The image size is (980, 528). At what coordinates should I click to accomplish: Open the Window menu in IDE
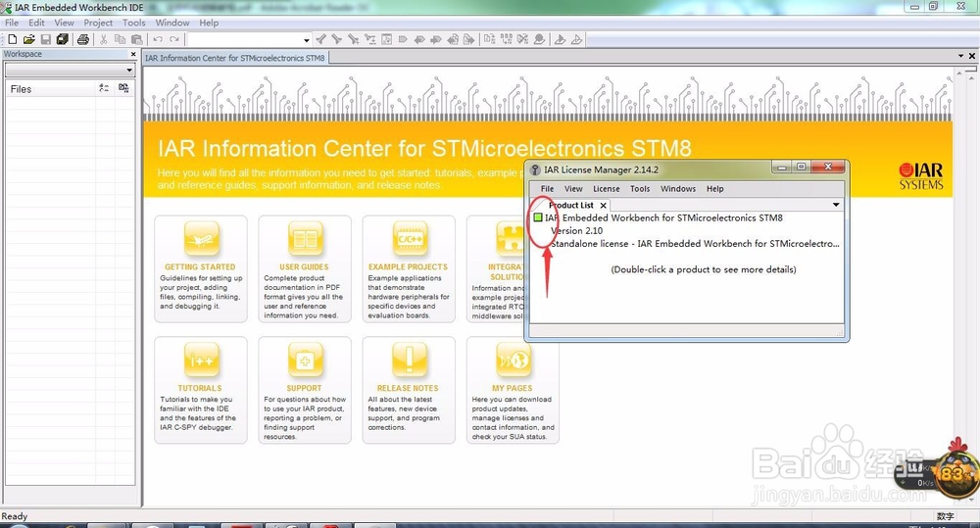(171, 23)
